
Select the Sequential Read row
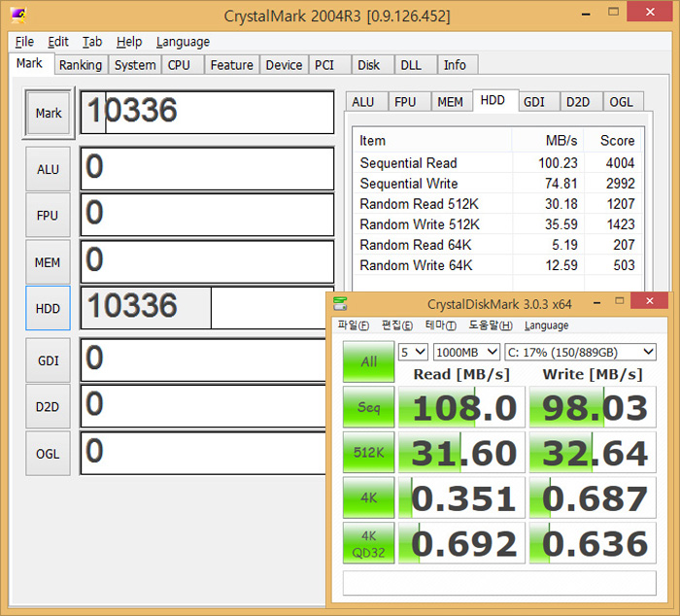pyautogui.click(x=497, y=162)
